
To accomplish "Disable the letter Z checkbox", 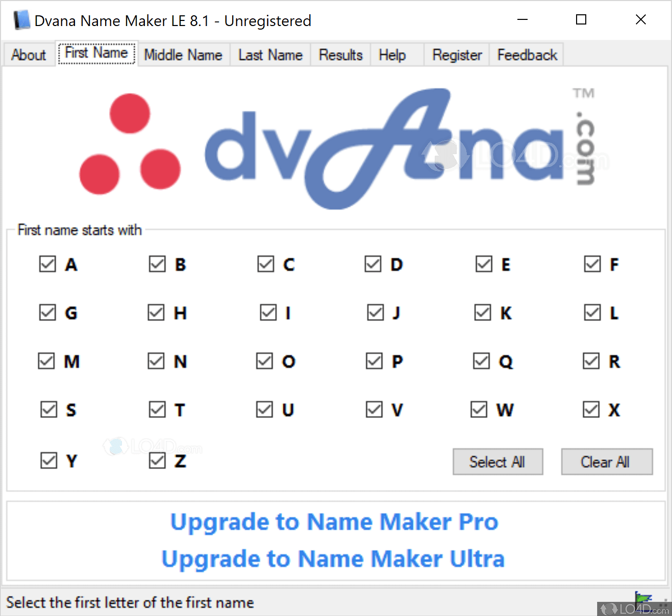I will 157,460.
